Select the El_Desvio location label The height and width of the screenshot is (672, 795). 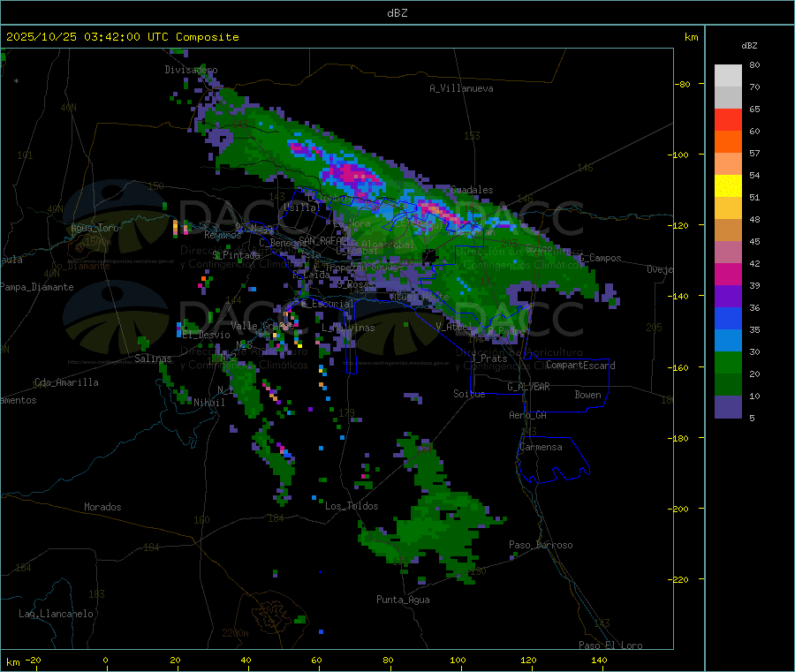207,335
